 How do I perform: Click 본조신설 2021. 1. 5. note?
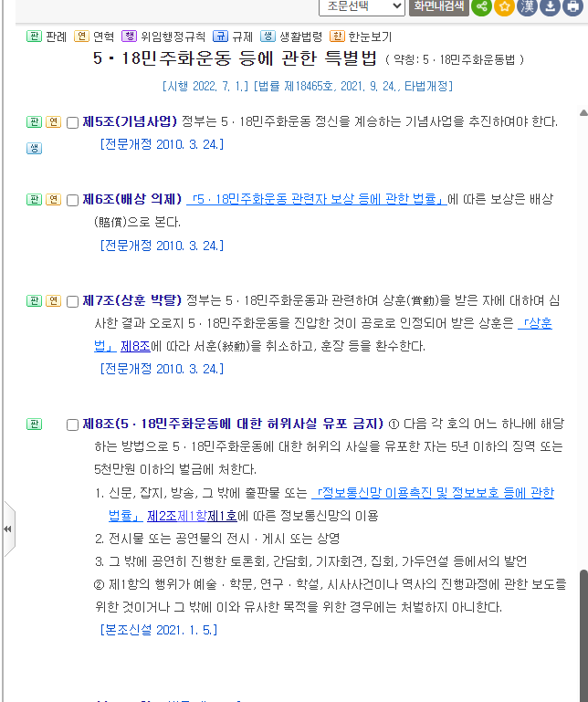click(159, 631)
